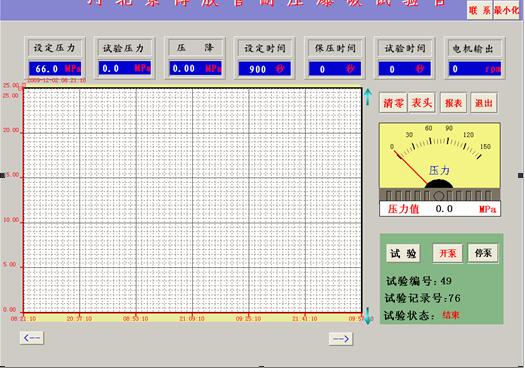525x368 pixels.
Task: Click the 最小化 minimize button
Action: 506,10
